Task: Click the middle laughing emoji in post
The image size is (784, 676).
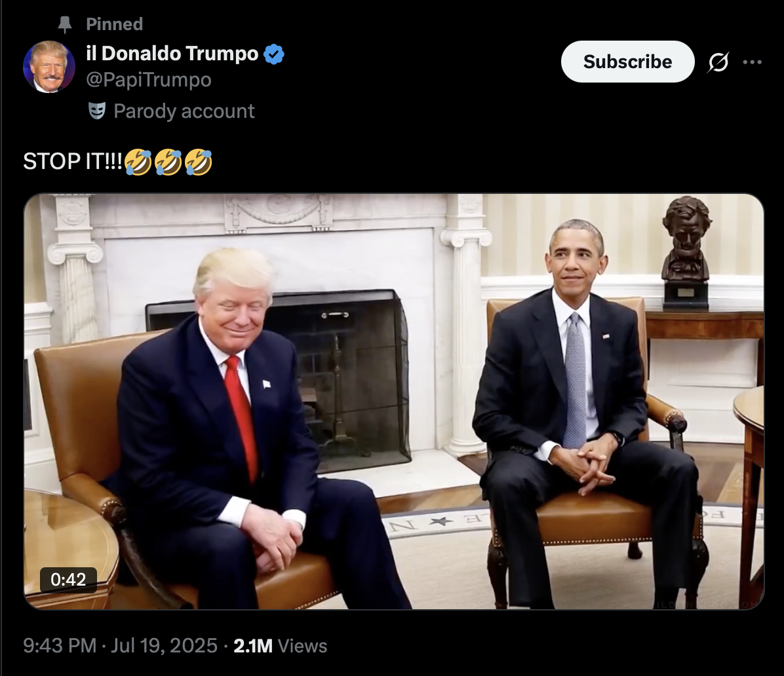Action: click(x=168, y=162)
